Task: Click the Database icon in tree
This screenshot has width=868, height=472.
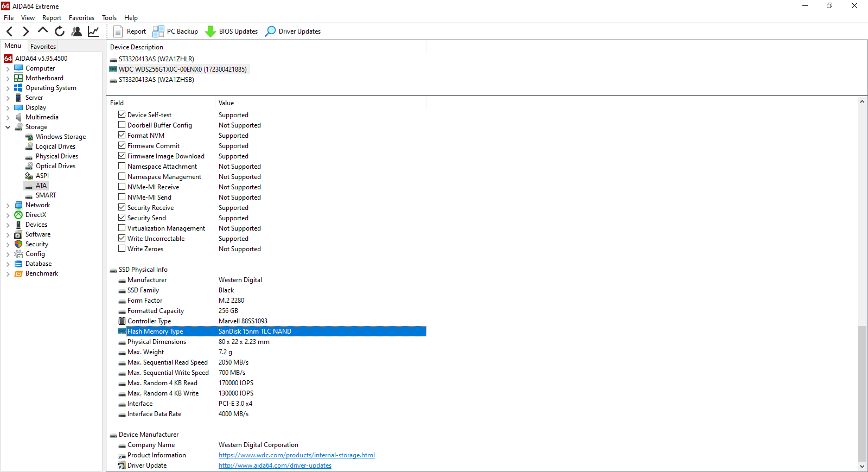Action: point(18,264)
